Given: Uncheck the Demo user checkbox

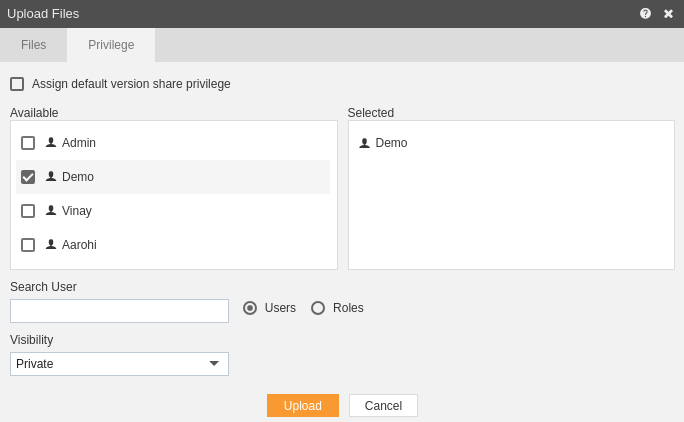Looking at the screenshot, I should (28, 177).
